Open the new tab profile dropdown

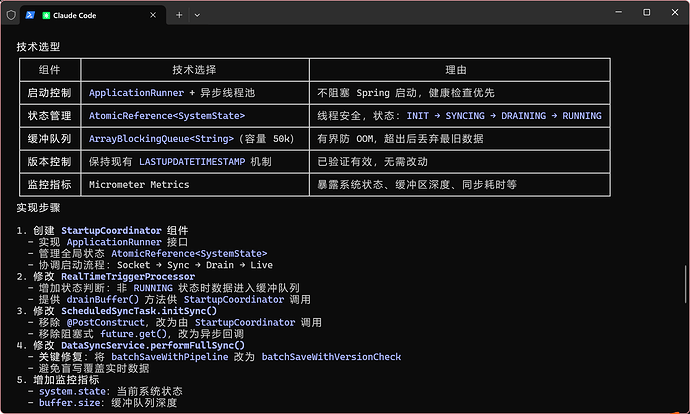(x=197, y=15)
